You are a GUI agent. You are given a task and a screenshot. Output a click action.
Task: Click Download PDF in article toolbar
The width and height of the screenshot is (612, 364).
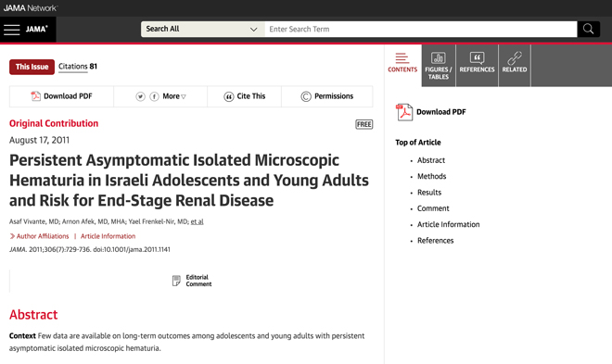[62, 96]
